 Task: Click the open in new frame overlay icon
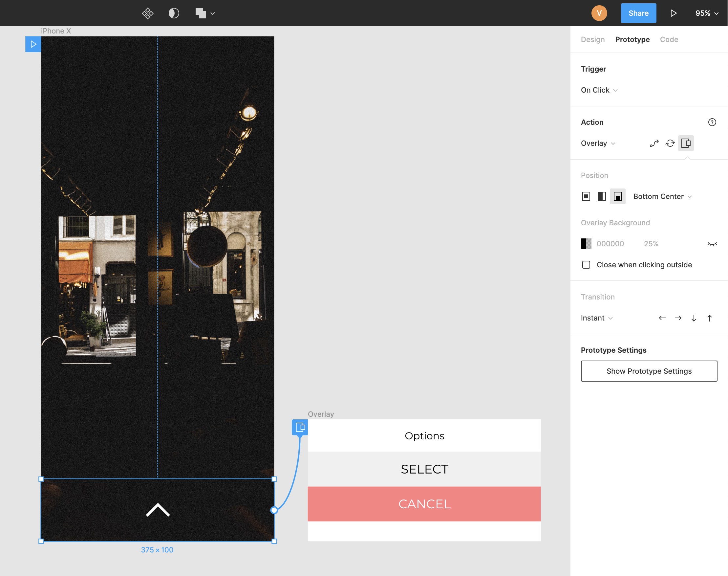(686, 143)
